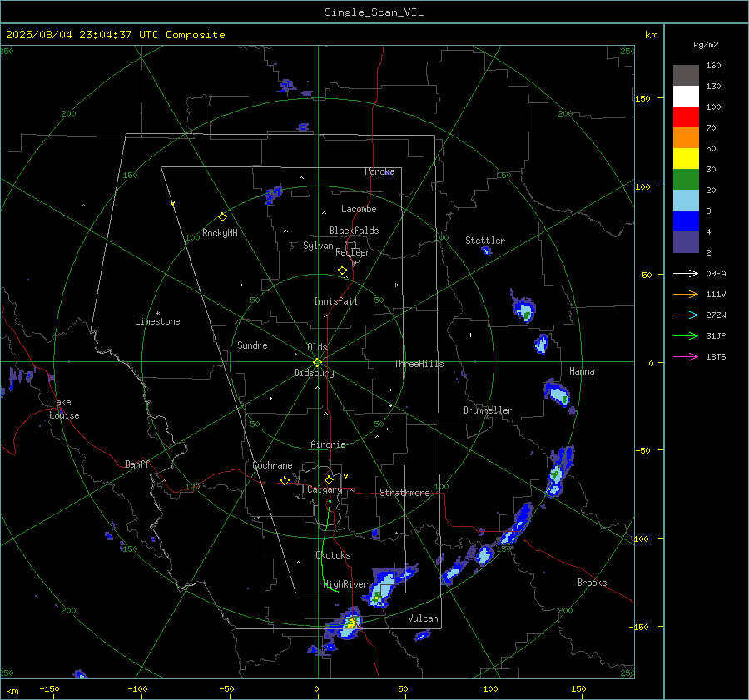749x700 pixels.
Task: Pick the gray 130-160 legend color
Action: click(686, 76)
